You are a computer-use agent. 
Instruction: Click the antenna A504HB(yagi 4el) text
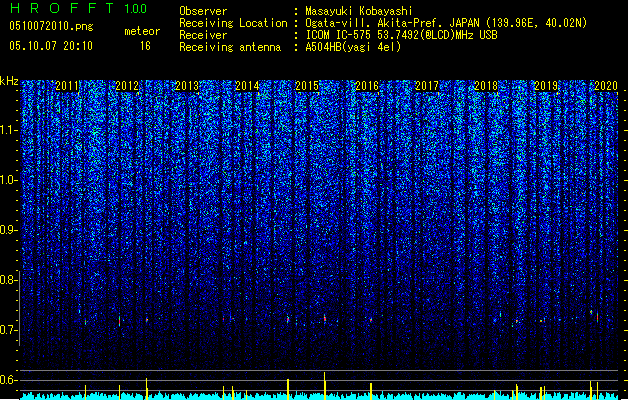353,47
